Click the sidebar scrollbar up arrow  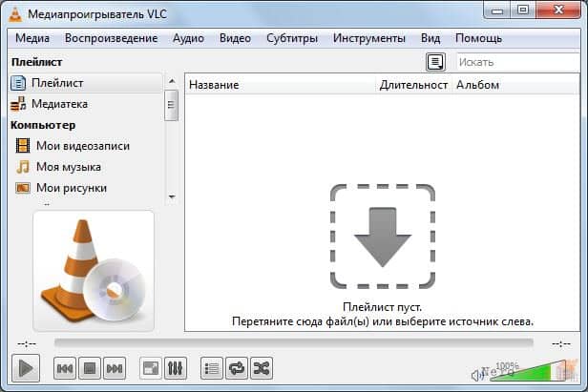tap(172, 80)
